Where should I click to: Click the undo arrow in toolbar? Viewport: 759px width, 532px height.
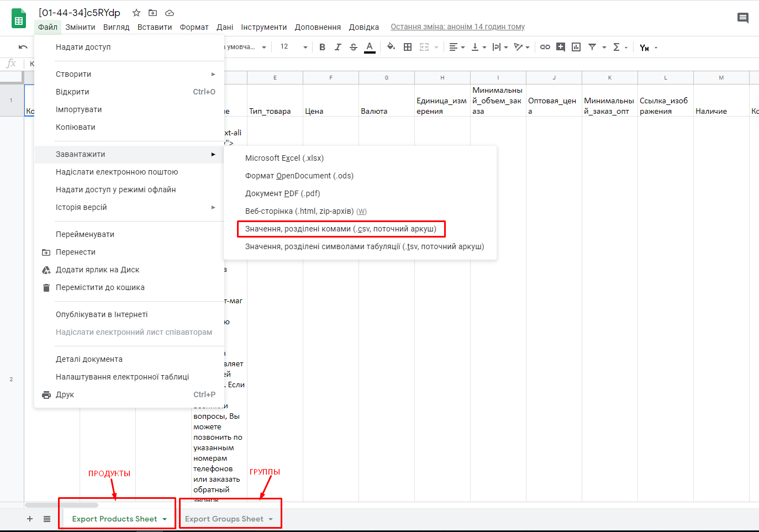23,47
